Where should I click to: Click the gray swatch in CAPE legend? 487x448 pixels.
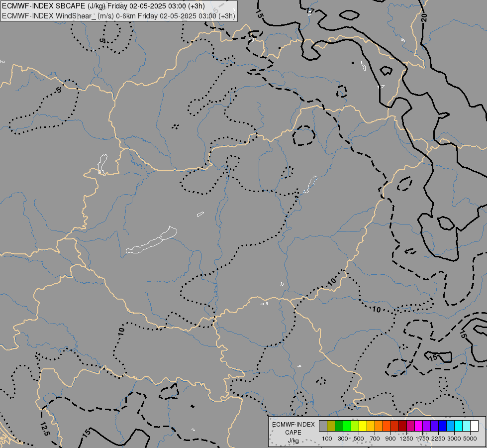coord(323,426)
